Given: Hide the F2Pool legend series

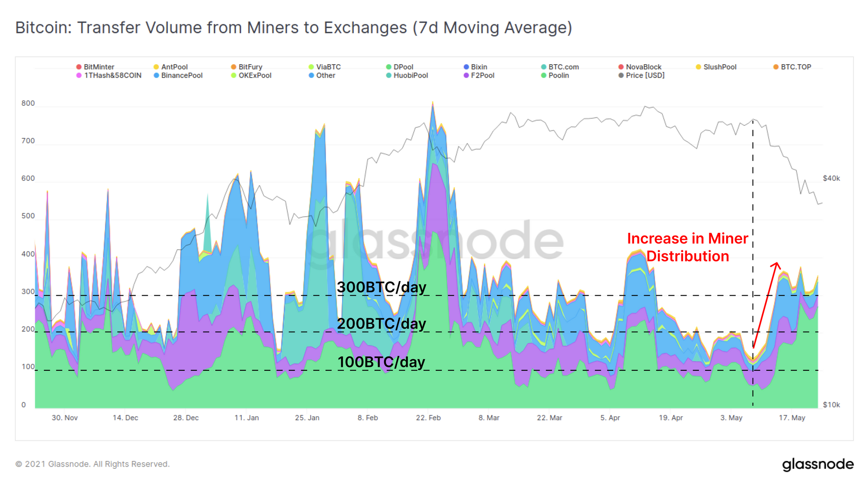Looking at the screenshot, I should tap(482, 75).
